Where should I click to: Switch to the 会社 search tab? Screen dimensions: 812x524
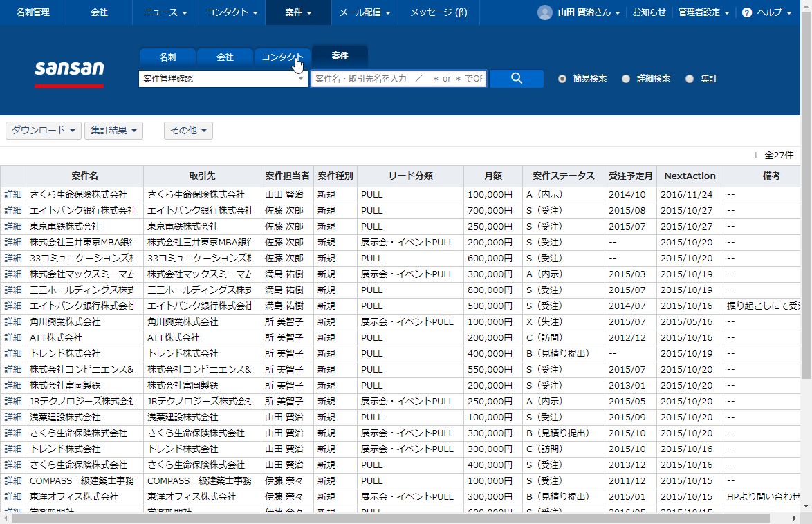coord(225,57)
